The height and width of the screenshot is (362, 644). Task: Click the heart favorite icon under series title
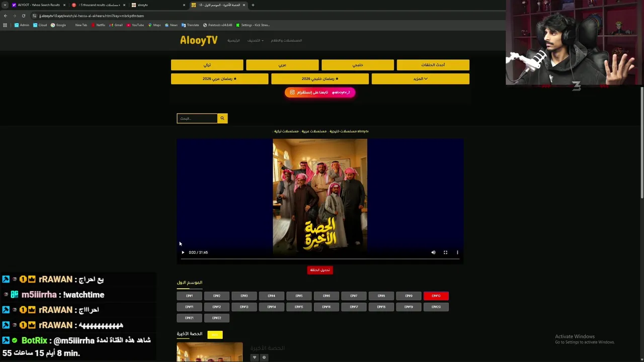pyautogui.click(x=254, y=357)
